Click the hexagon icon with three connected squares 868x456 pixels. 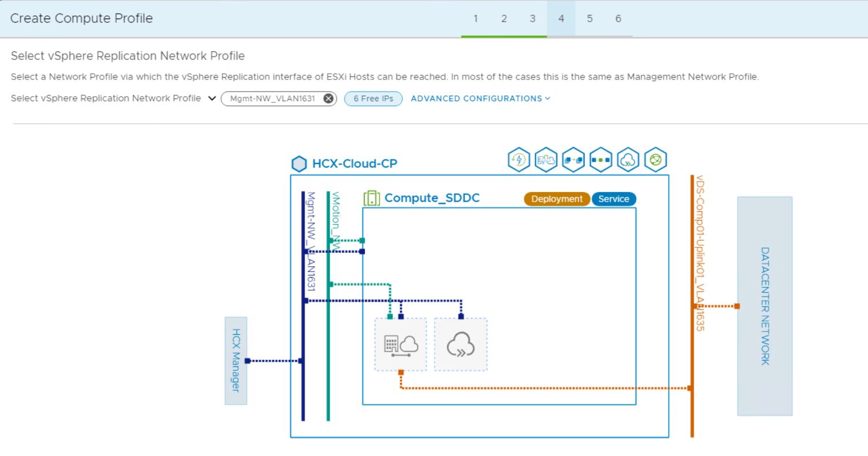601,161
